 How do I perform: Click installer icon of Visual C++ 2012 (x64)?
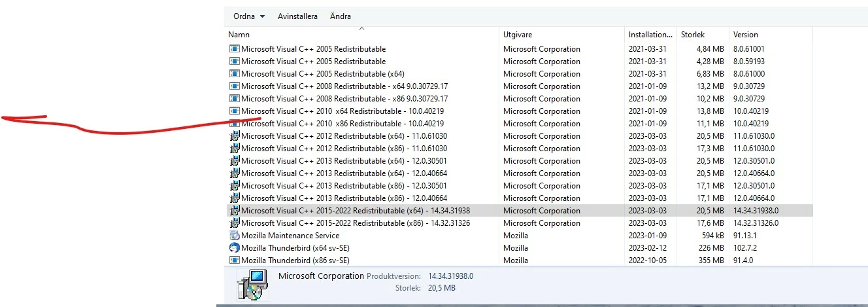click(x=235, y=136)
